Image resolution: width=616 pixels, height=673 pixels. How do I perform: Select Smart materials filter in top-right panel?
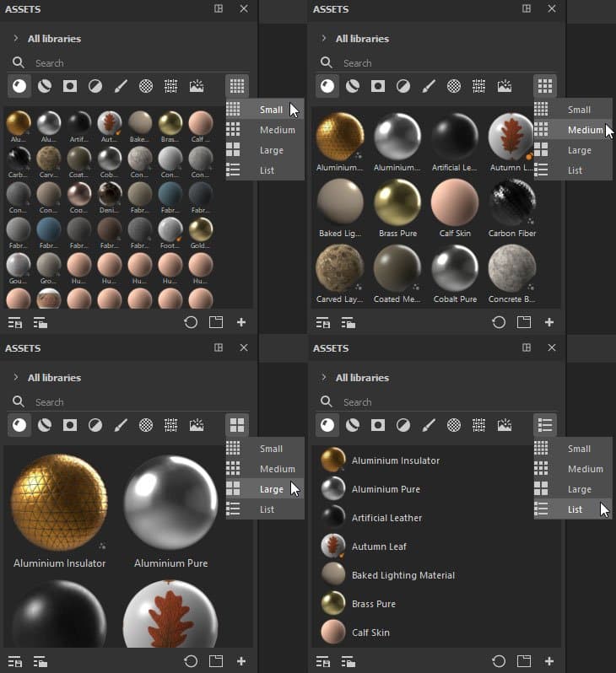click(353, 86)
